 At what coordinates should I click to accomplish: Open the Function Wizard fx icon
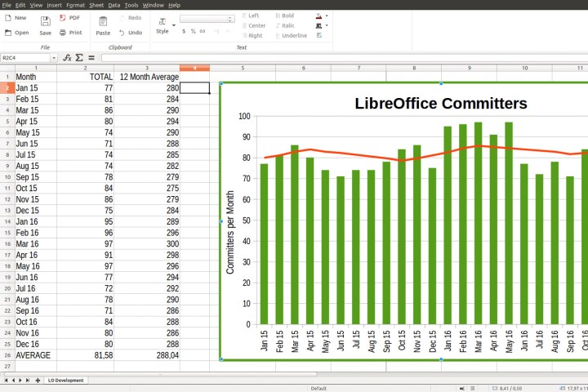(x=67, y=57)
